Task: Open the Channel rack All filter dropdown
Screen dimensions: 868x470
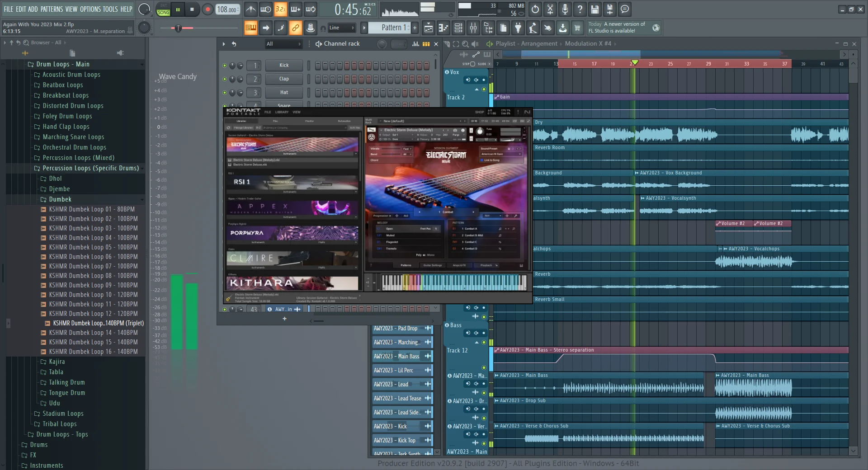Action: [283, 44]
